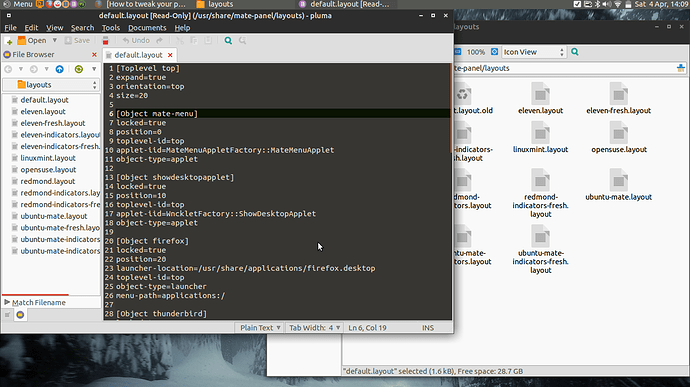690x387 pixels.
Task: Open back history arrow in File Browser
Action: click(x=20, y=69)
